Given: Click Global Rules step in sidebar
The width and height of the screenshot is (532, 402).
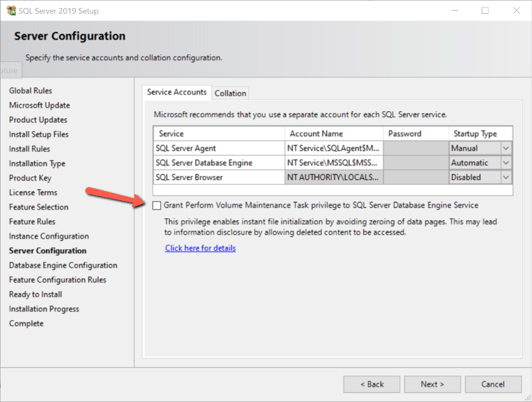Looking at the screenshot, I should pos(30,91).
